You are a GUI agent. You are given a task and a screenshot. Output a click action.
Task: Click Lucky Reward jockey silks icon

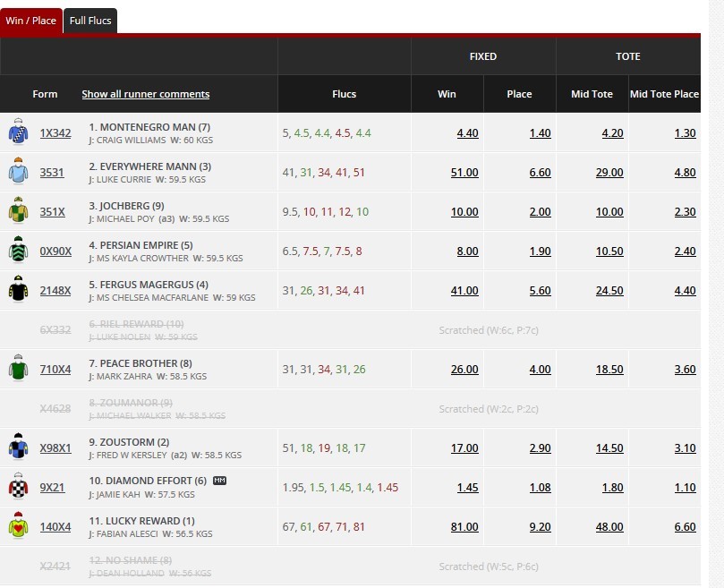(19, 525)
